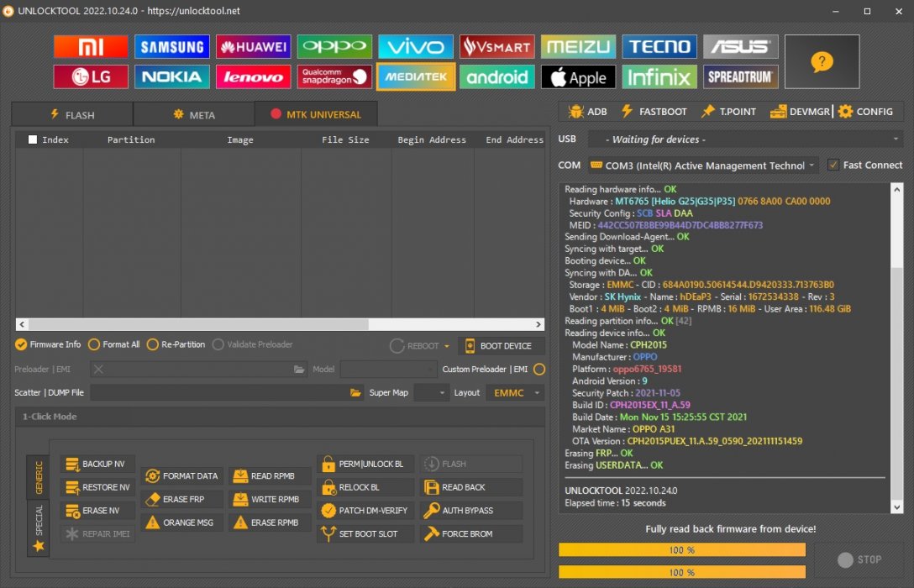The width and height of the screenshot is (914, 588).
Task: Open the CONFIG settings
Action: point(865,112)
